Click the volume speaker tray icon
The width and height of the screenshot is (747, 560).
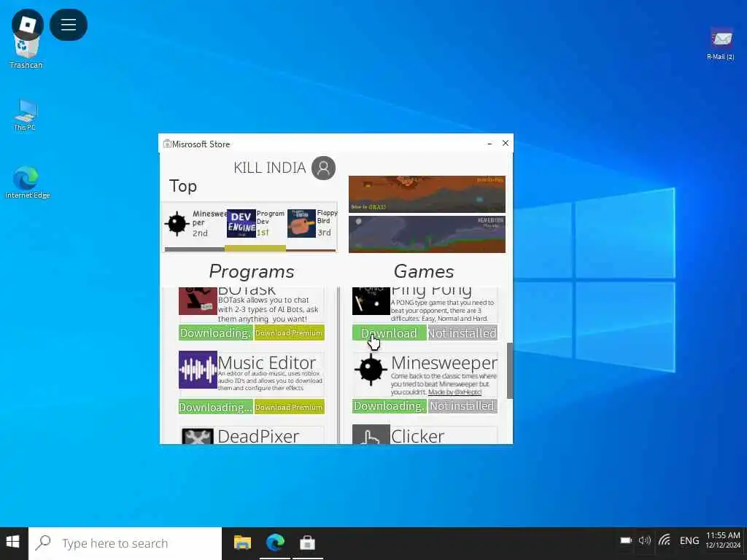[645, 540]
